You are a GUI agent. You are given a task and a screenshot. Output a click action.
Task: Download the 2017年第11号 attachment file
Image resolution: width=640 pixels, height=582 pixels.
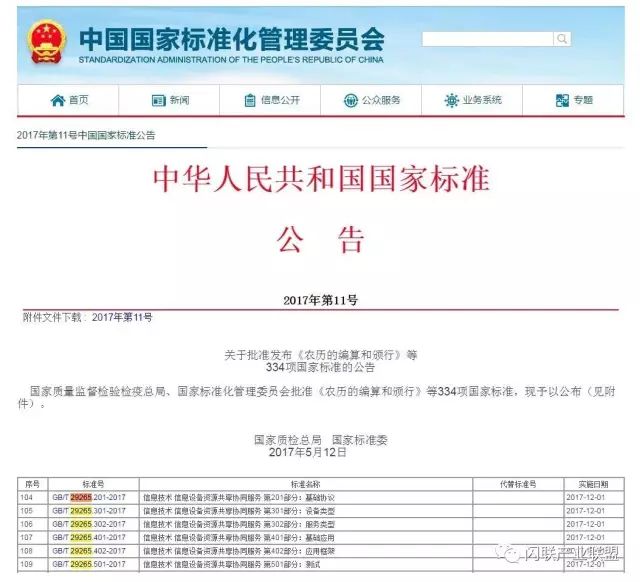coord(122,317)
